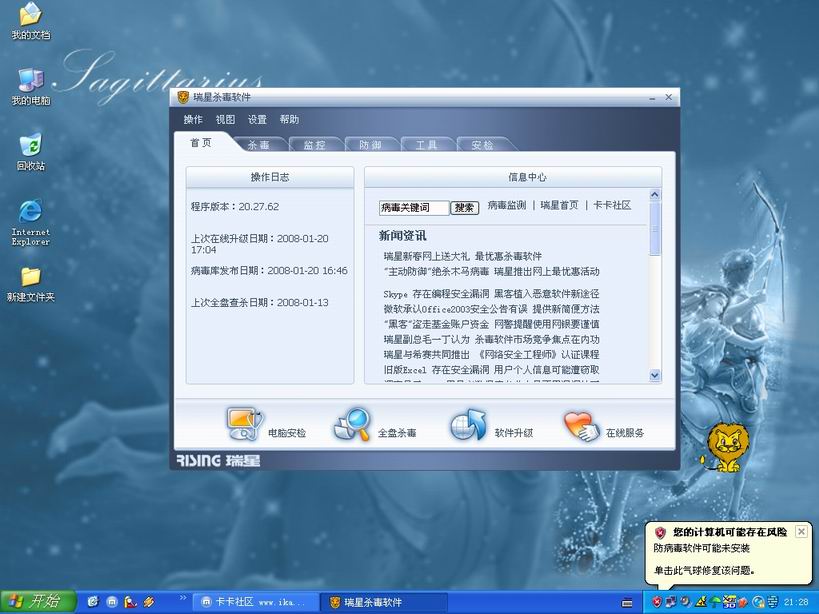The width and height of the screenshot is (819, 614).
Task: Open the 病毒监测 link
Action: tap(507, 205)
